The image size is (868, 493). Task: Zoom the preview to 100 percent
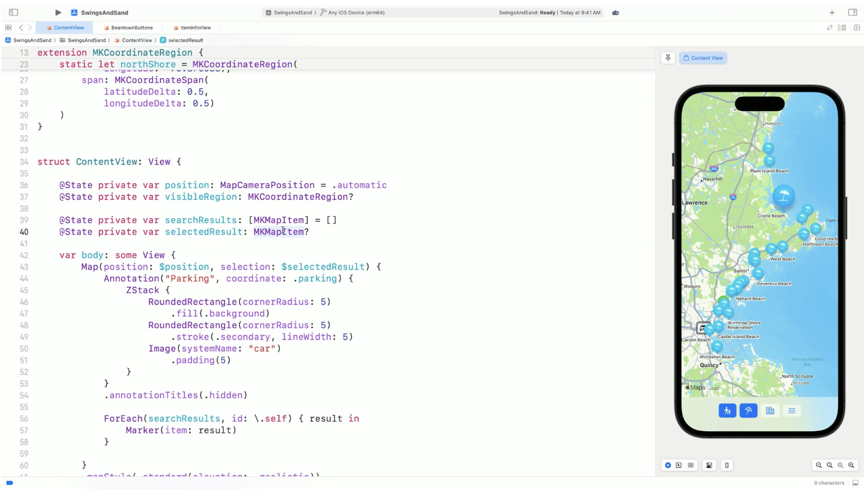[x=830, y=465]
